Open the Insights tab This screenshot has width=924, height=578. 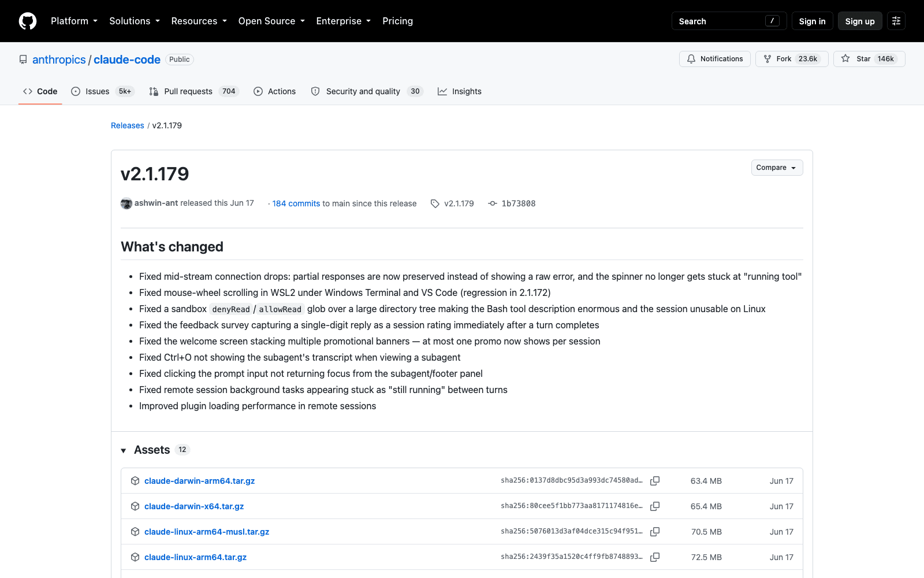coord(459,91)
